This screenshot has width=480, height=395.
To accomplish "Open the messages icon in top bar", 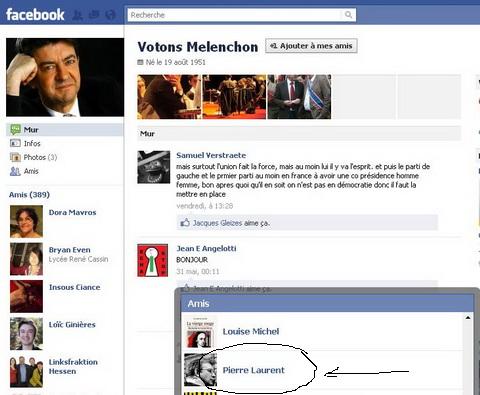I will [94, 15].
